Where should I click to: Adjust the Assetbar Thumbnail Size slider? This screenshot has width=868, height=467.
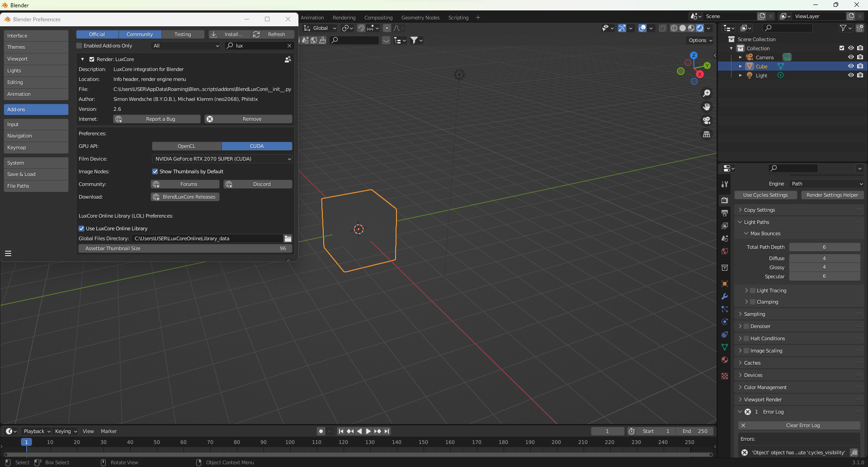pyautogui.click(x=185, y=248)
